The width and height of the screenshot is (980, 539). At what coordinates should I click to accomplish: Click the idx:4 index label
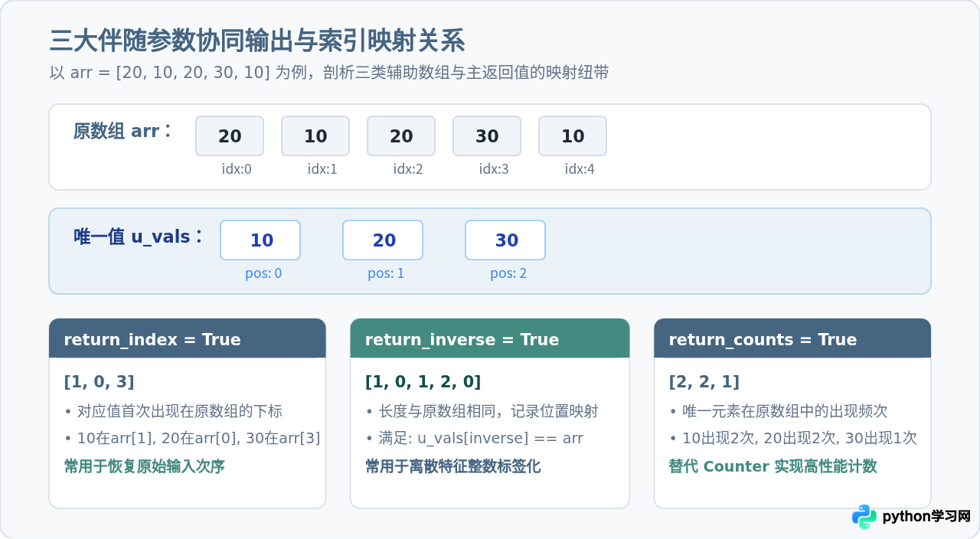[x=580, y=169]
